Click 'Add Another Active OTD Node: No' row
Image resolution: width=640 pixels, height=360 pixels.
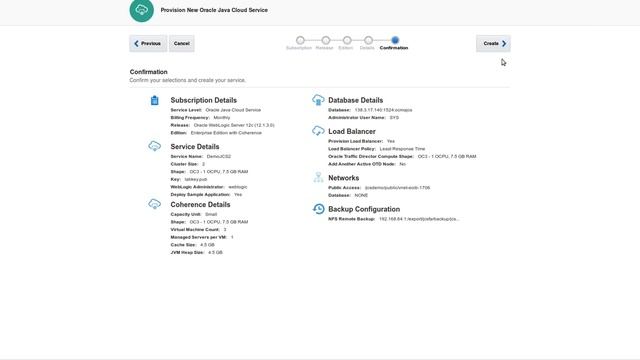pyautogui.click(x=367, y=164)
